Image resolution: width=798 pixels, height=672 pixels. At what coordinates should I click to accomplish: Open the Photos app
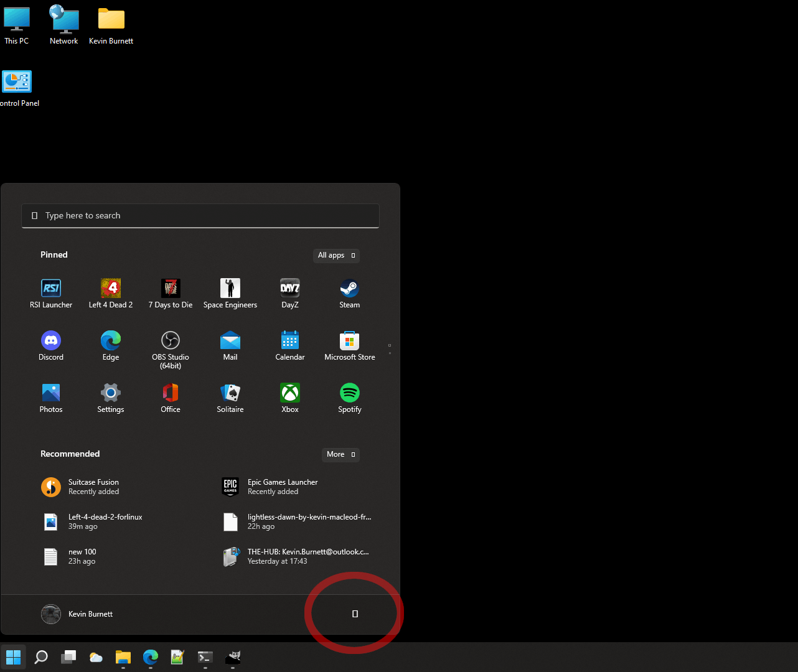click(x=50, y=393)
